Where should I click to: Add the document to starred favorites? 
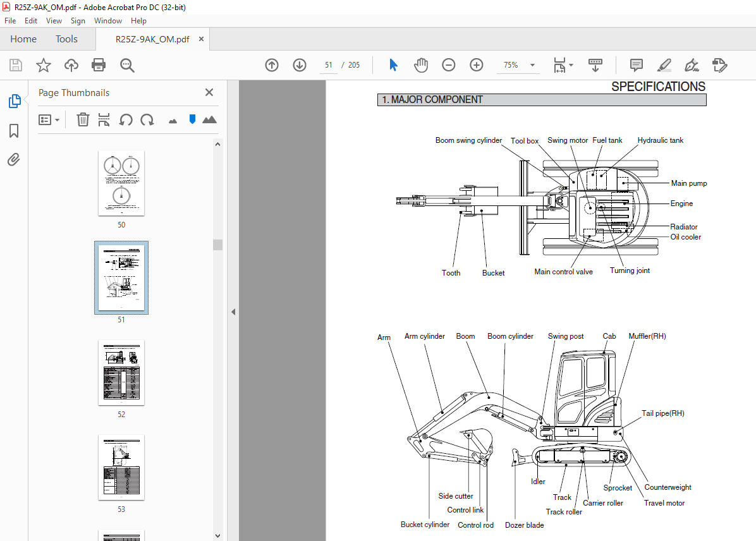[x=44, y=65]
